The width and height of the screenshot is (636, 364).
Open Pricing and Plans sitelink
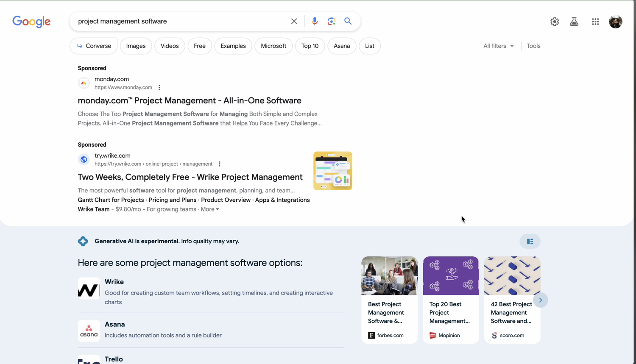click(x=173, y=200)
